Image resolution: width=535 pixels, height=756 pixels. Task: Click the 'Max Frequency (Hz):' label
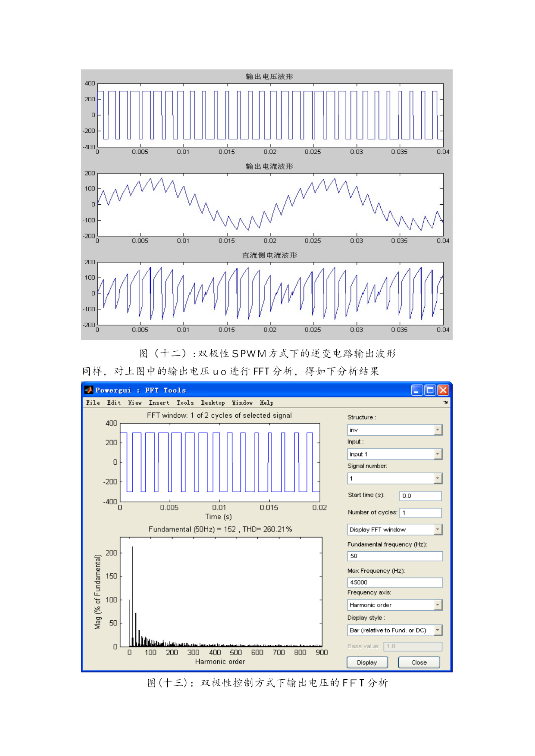(376, 571)
